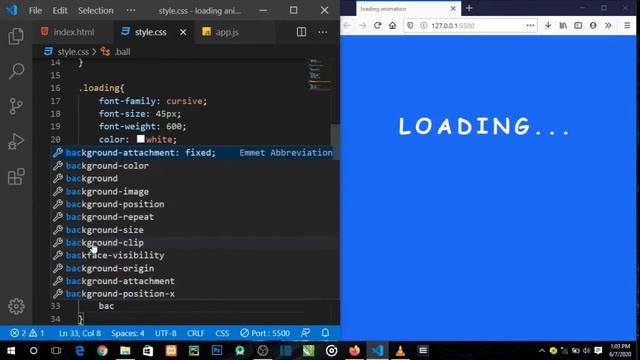
Task: Click the split editor right icon
Action: coord(301,32)
